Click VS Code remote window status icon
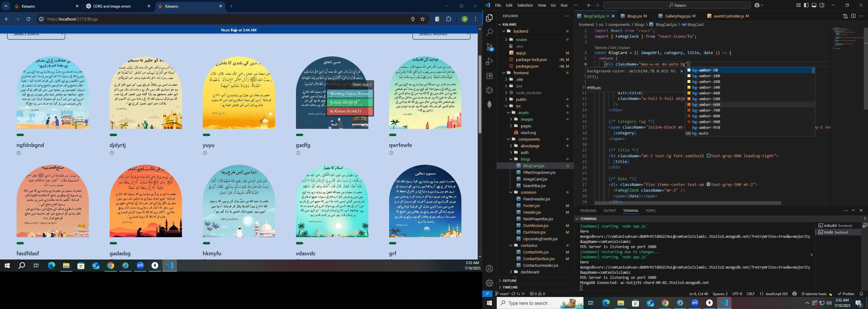 click(x=487, y=294)
